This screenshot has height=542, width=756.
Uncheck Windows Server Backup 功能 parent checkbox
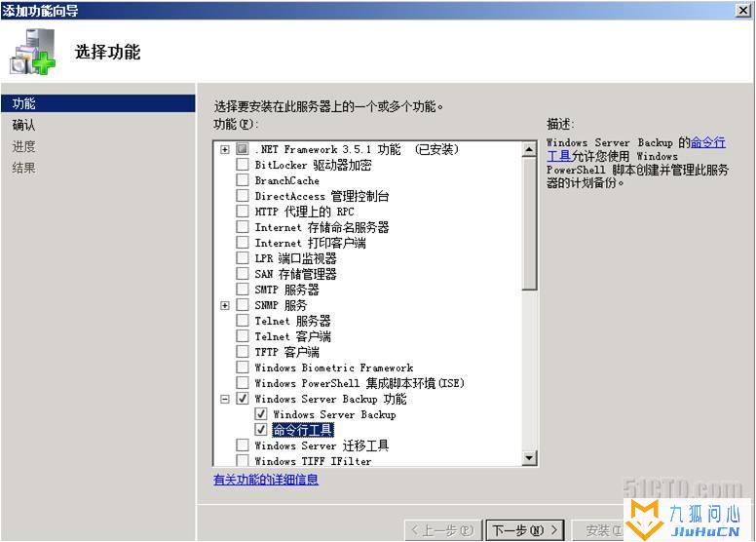pos(243,399)
